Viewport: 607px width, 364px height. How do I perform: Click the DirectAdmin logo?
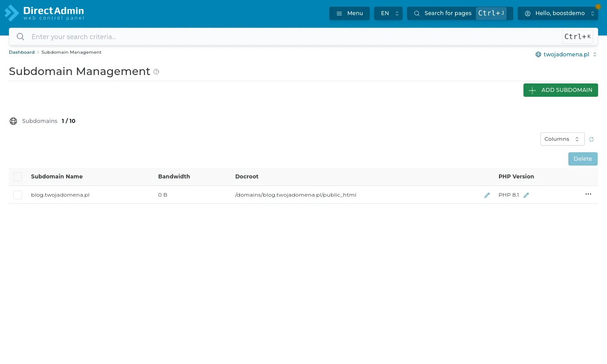tap(44, 13)
